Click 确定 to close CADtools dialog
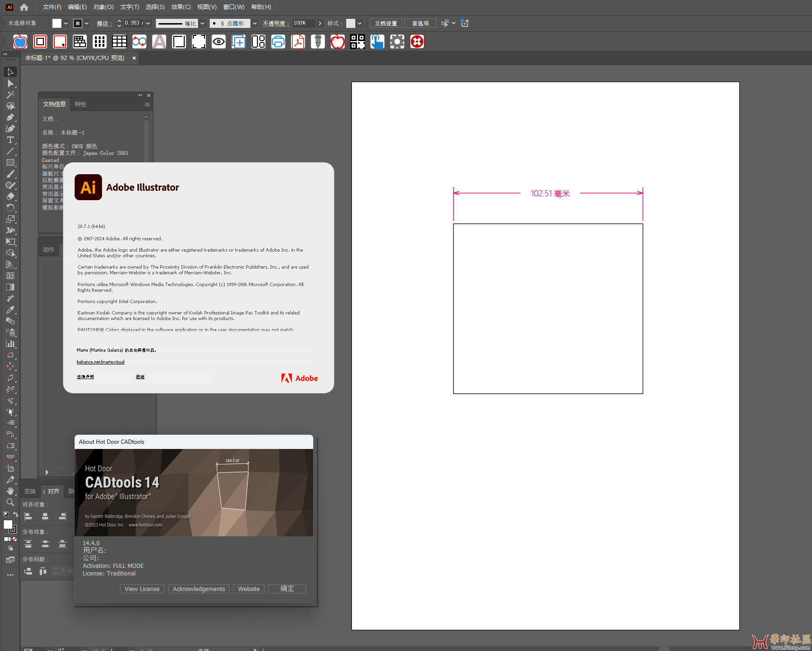The width and height of the screenshot is (812, 651). pyautogui.click(x=287, y=589)
